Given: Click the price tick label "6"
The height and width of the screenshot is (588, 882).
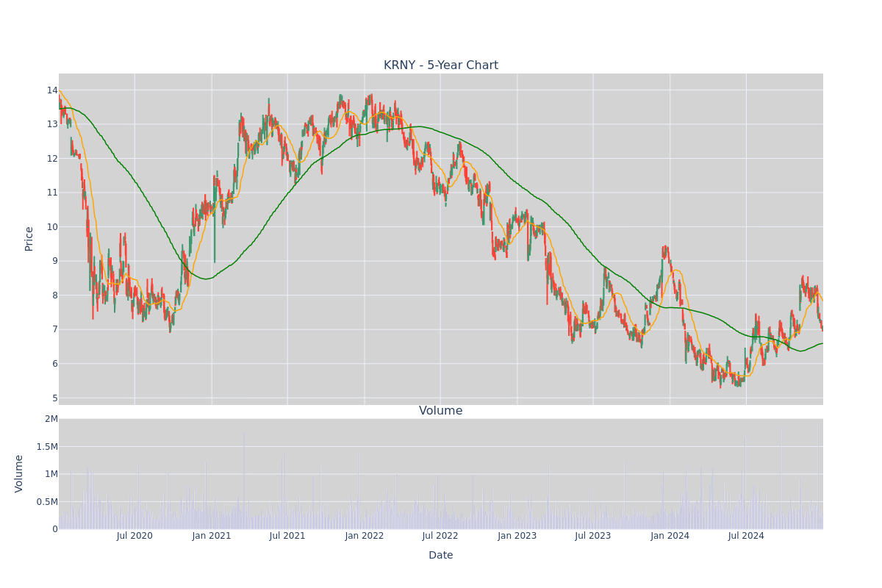Looking at the screenshot, I should [x=55, y=364].
